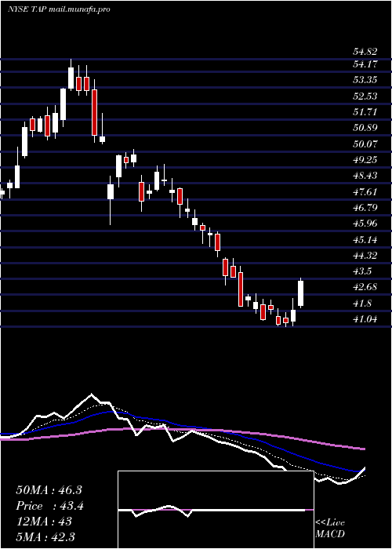
Task: Click the 54.82 price level label
Action: (365, 52)
